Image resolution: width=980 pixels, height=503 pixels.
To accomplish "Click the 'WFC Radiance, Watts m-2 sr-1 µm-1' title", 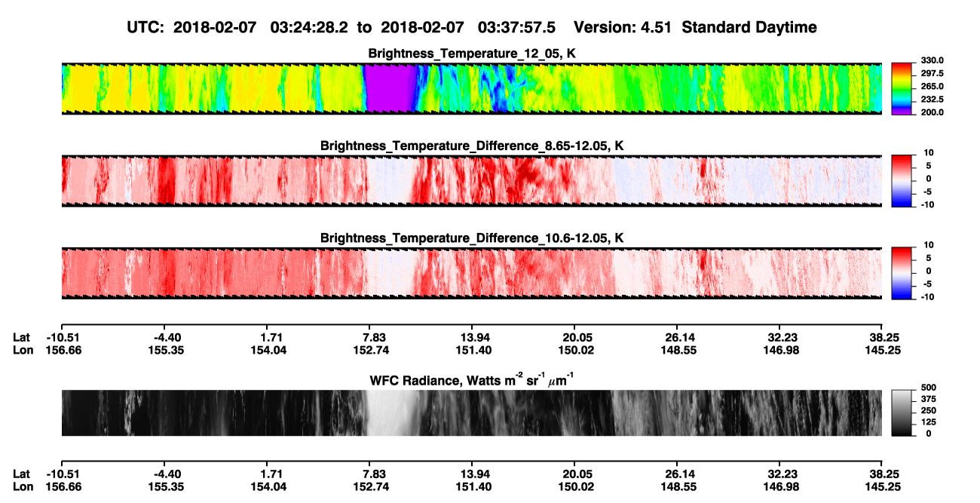I will pos(473,379).
